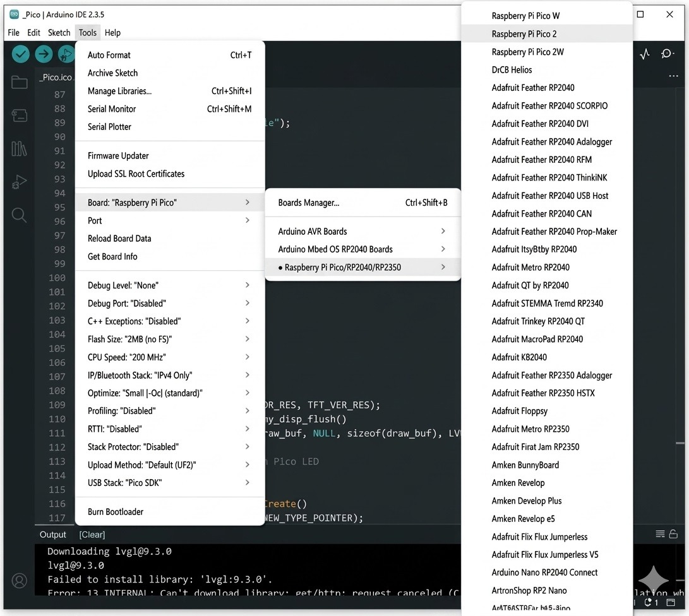Open the Boards Manager sidebar icon

(x=20, y=115)
